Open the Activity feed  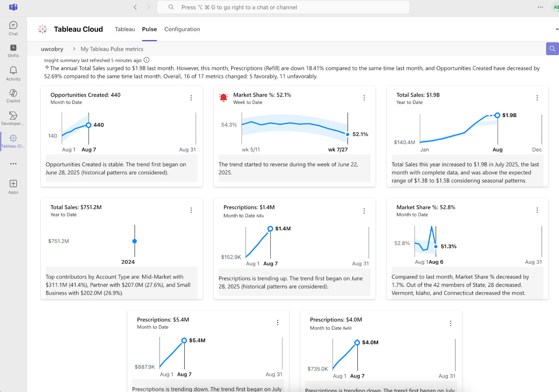point(13,73)
